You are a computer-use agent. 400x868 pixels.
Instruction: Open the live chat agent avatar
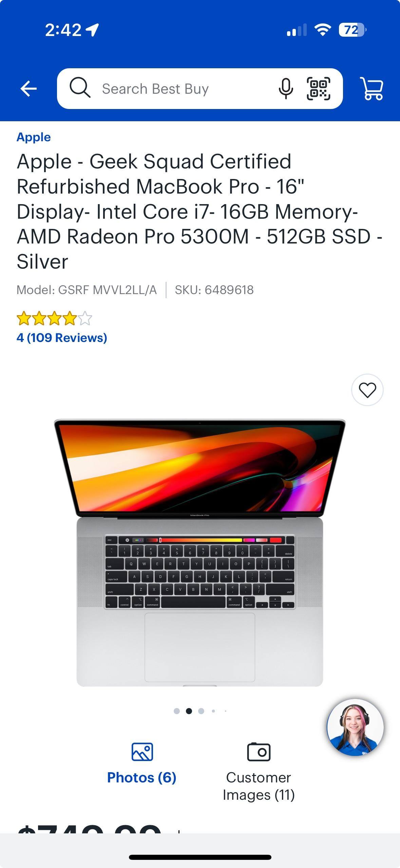[x=355, y=727]
